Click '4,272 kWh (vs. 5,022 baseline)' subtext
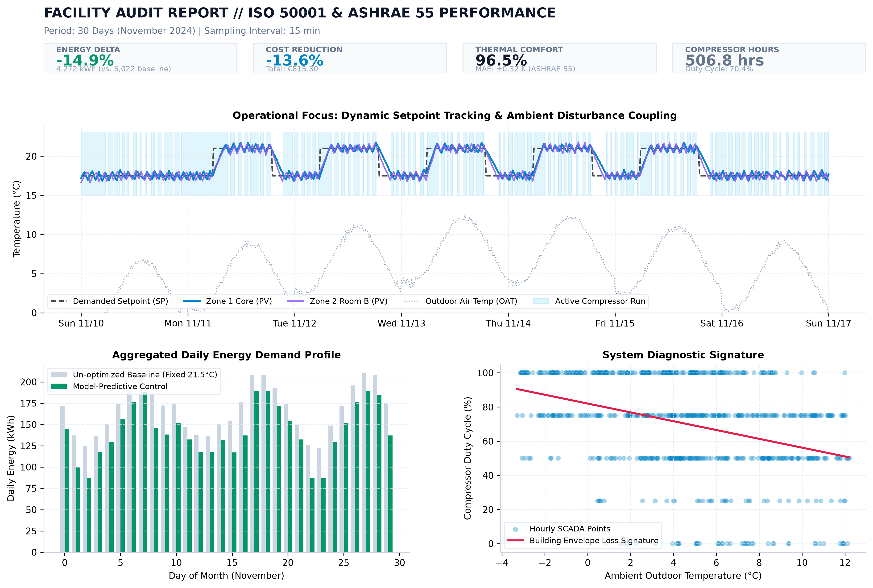 [114, 69]
